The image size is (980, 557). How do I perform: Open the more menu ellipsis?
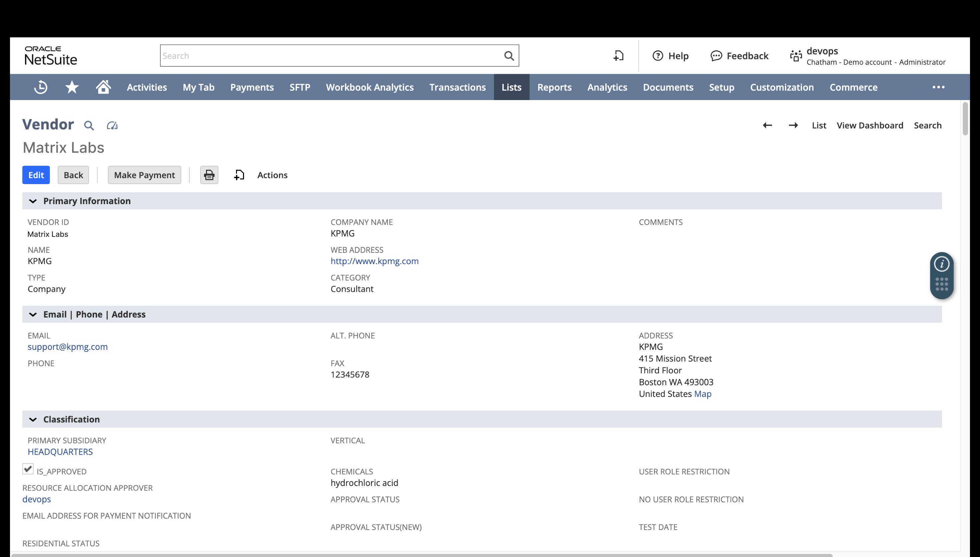(938, 87)
